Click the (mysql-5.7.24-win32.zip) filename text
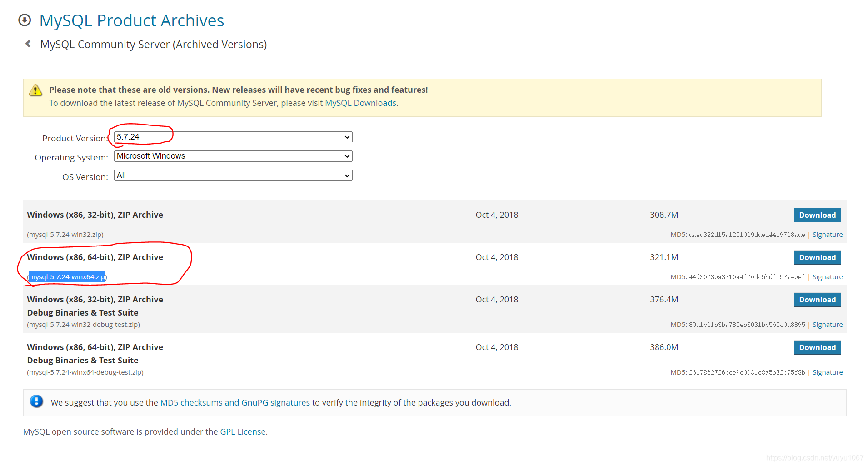The height and width of the screenshot is (466, 868). [x=65, y=235]
